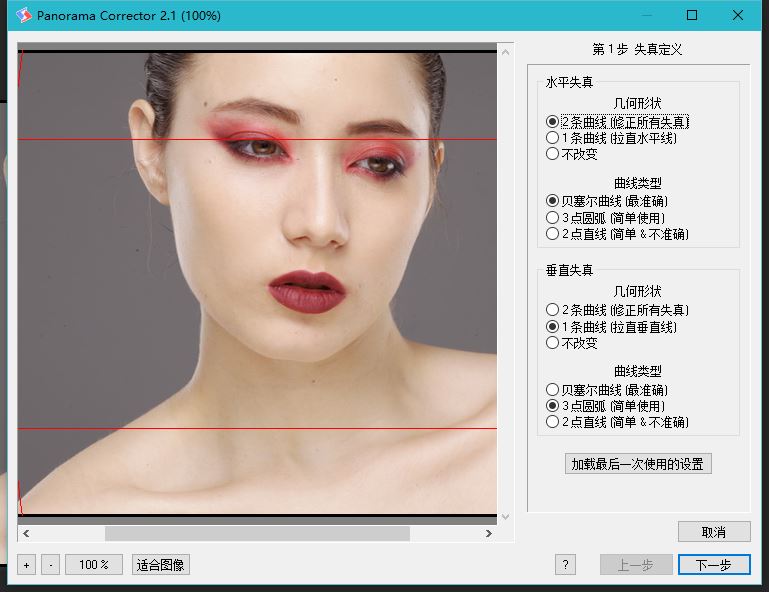Click Panorama Corrector app icon in title bar

pyautogui.click(x=23, y=16)
